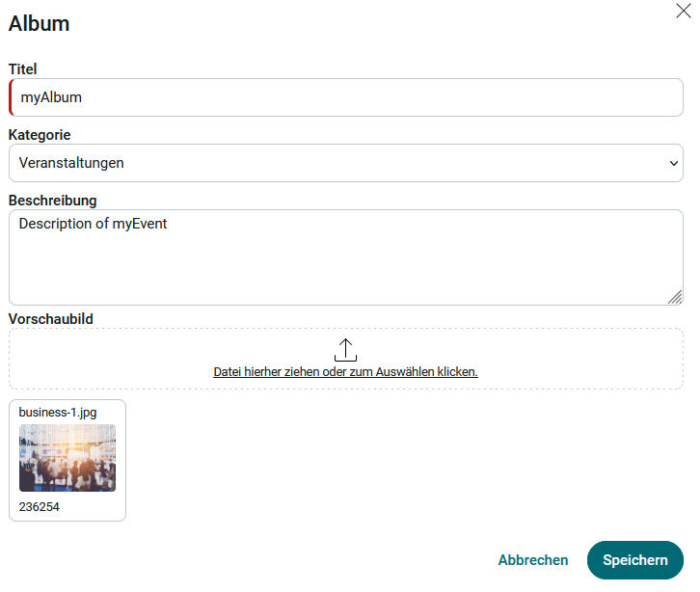Click the upload arrow icon
Image resolution: width=700 pixels, height=592 pixels.
[345, 350]
